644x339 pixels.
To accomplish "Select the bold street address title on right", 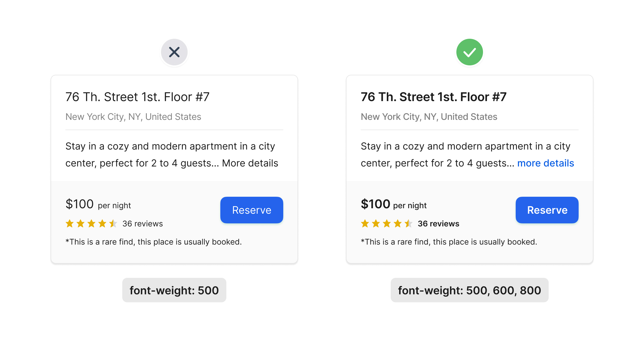I will click(433, 97).
